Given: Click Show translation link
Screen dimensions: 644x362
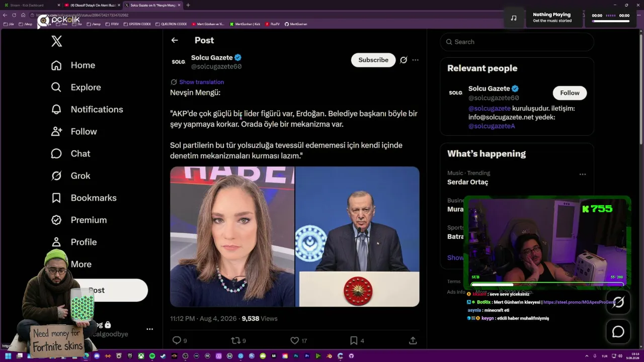Looking at the screenshot, I should tap(201, 82).
